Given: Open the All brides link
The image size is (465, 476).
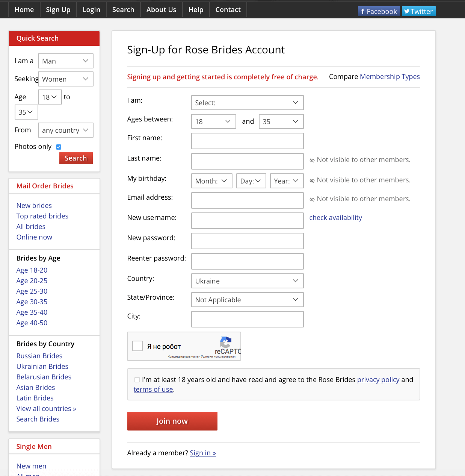Looking at the screenshot, I should point(31,227).
